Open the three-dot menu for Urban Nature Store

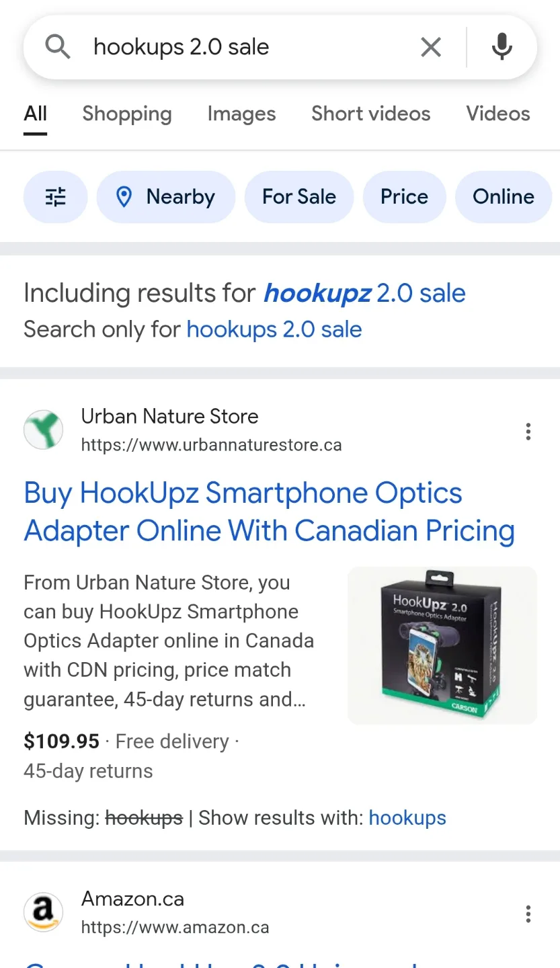(x=528, y=431)
